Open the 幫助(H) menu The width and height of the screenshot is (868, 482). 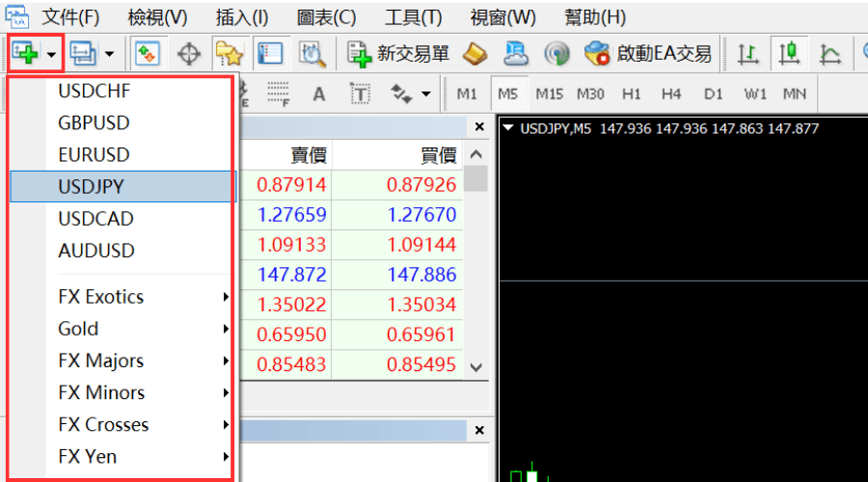tap(595, 17)
